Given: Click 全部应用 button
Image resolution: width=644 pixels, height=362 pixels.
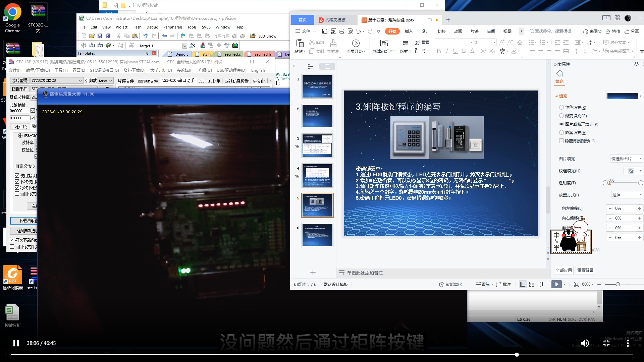Looking at the screenshot, I should [563, 270].
